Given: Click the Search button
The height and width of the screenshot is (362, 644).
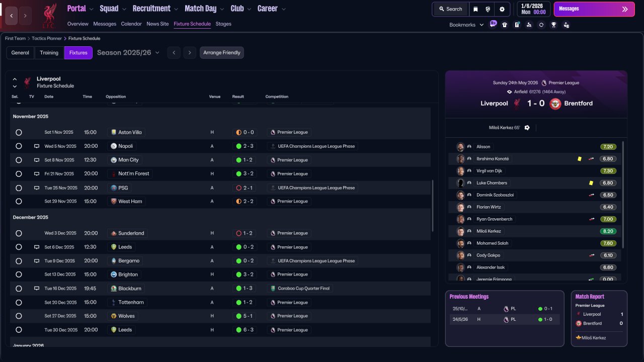Looking at the screenshot, I should coord(450,9).
